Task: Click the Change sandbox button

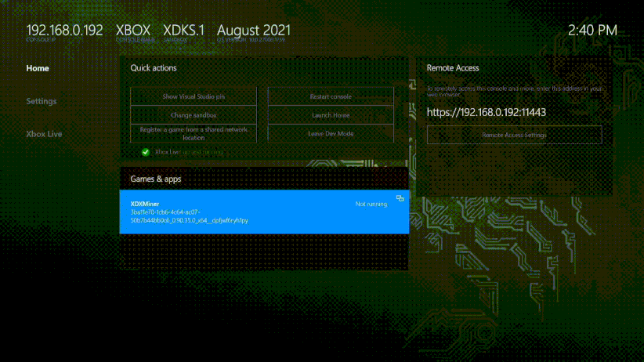Action: coord(194,115)
